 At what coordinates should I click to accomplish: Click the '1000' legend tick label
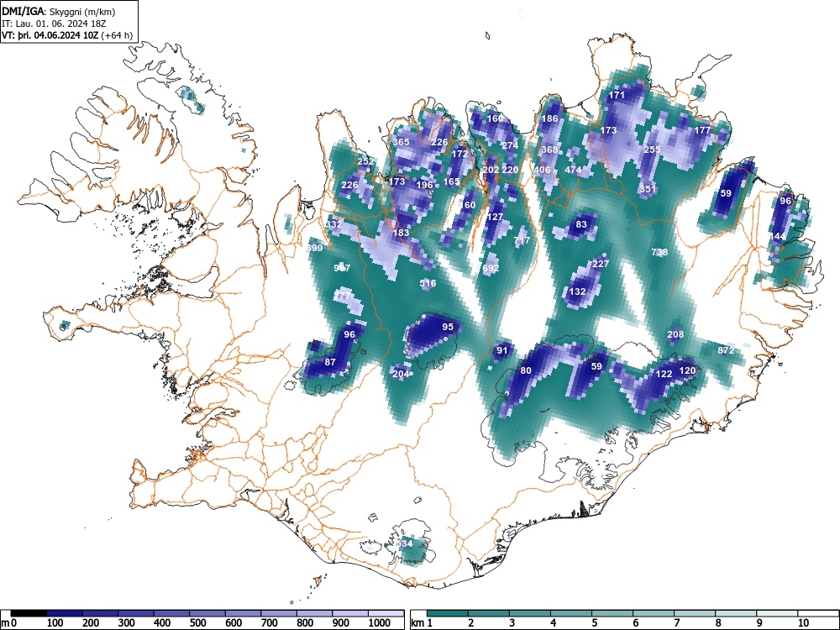[x=380, y=623]
